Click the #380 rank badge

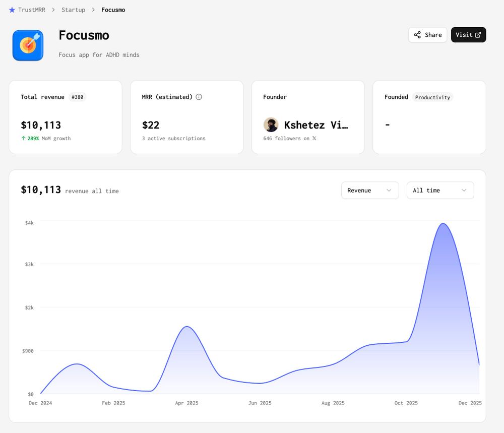(77, 97)
